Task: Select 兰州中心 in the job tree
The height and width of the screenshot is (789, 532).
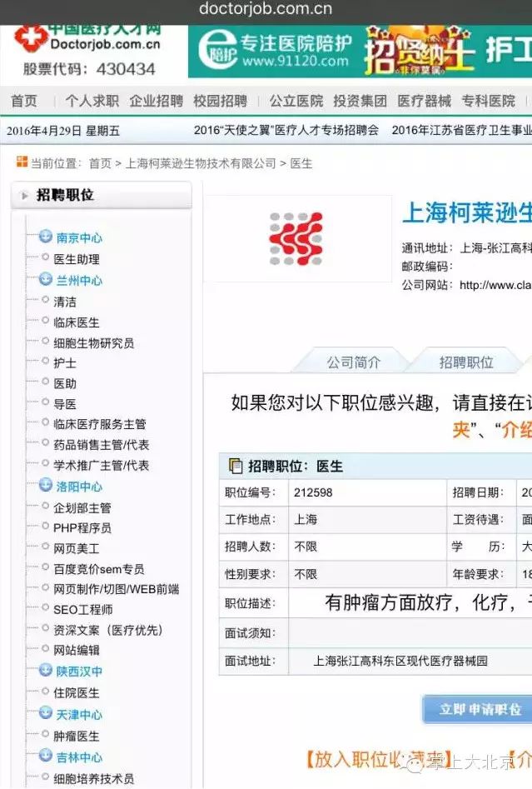Action: (x=79, y=281)
